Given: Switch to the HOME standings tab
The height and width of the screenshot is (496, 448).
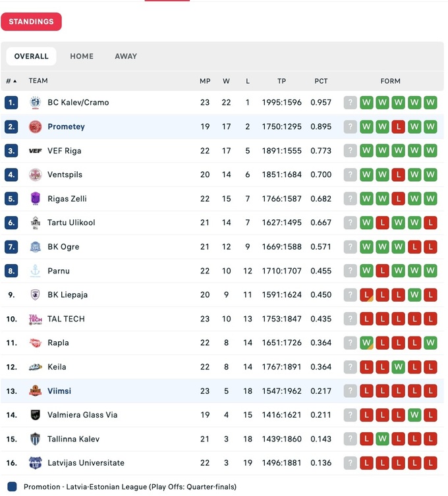Looking at the screenshot, I should 82,57.
